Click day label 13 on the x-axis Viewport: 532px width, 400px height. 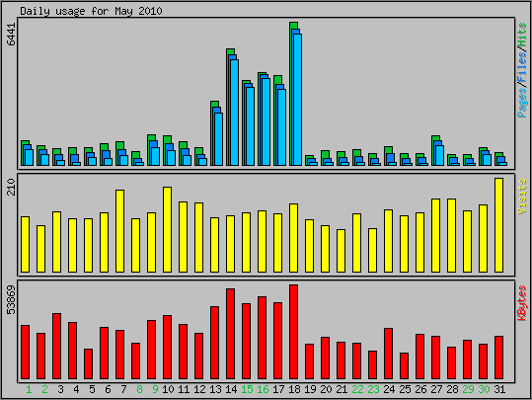[x=215, y=389]
